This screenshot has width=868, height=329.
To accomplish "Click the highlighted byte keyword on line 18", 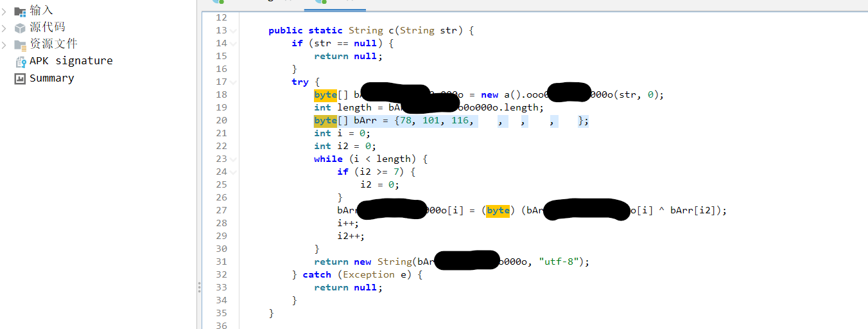I will 325,94.
